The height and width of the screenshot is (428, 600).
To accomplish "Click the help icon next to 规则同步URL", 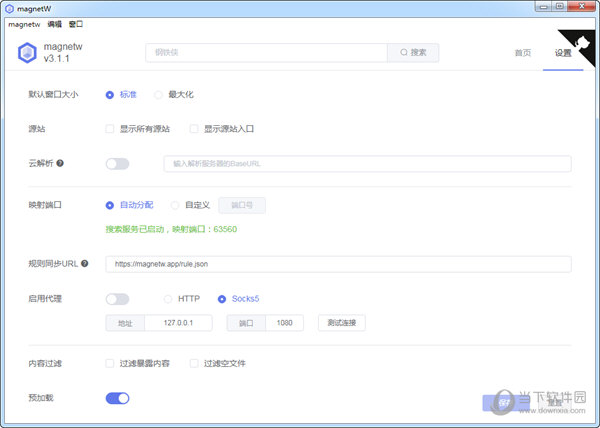I will click(85, 264).
